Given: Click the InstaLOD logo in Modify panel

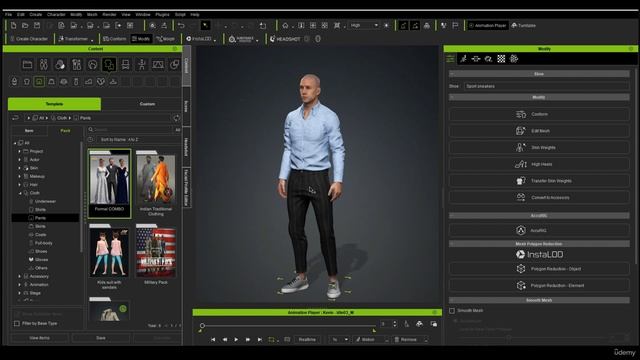Looking at the screenshot, I should (x=539, y=254).
